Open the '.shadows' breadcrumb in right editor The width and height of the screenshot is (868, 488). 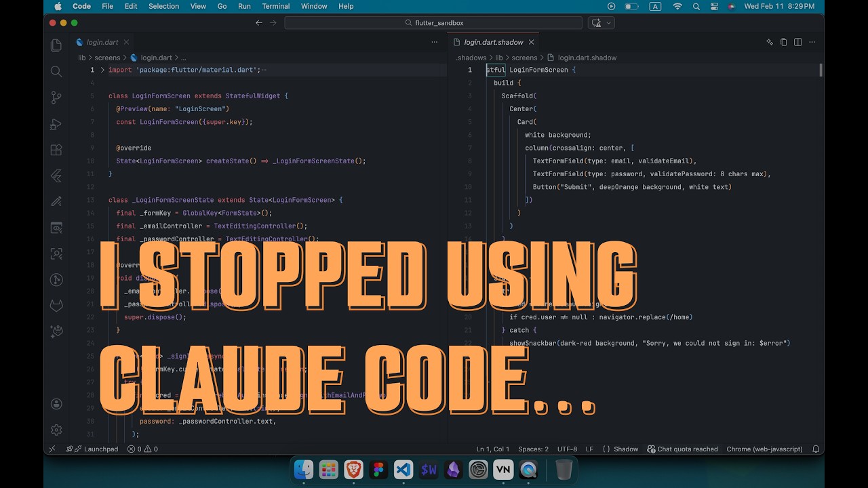pyautogui.click(x=471, y=58)
